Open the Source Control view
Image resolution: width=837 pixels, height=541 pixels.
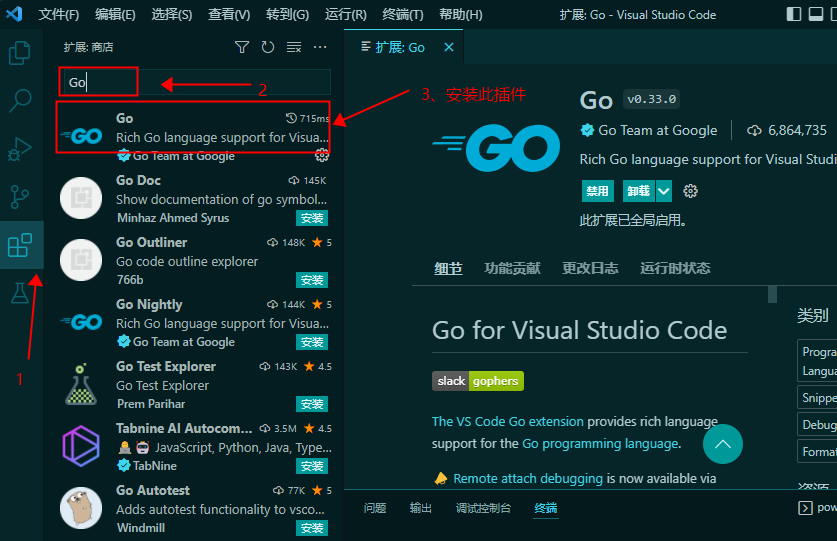(20, 197)
